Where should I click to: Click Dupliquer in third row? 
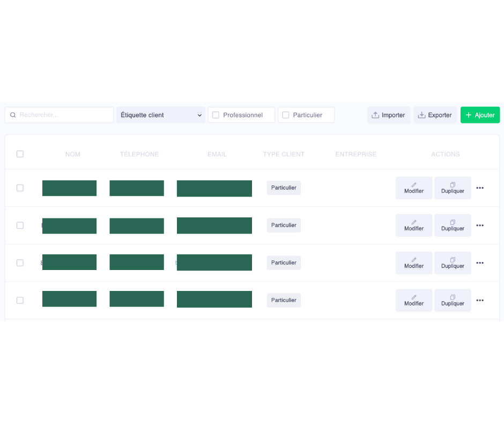tap(453, 263)
